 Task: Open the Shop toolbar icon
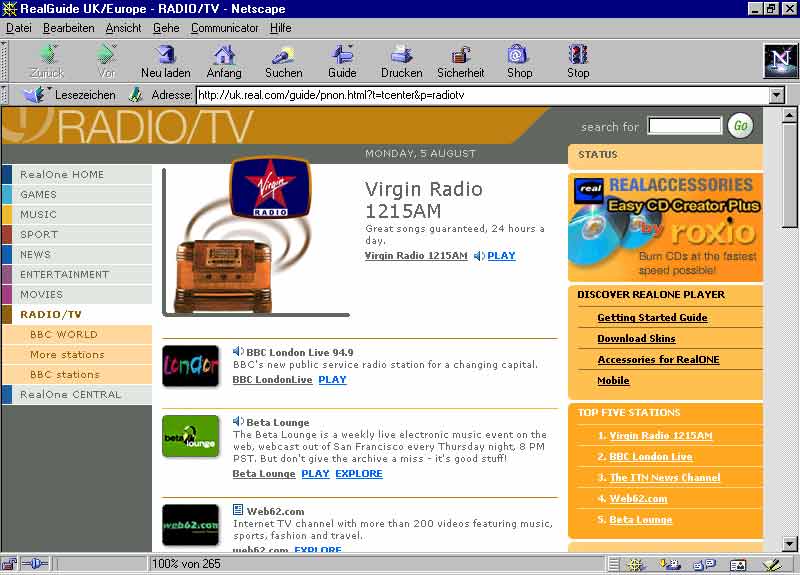pyautogui.click(x=519, y=54)
